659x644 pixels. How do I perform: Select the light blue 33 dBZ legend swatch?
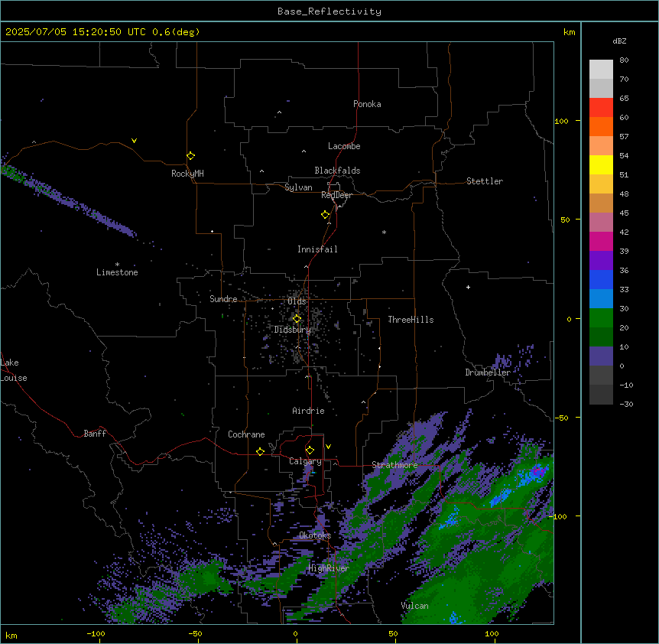601,298
